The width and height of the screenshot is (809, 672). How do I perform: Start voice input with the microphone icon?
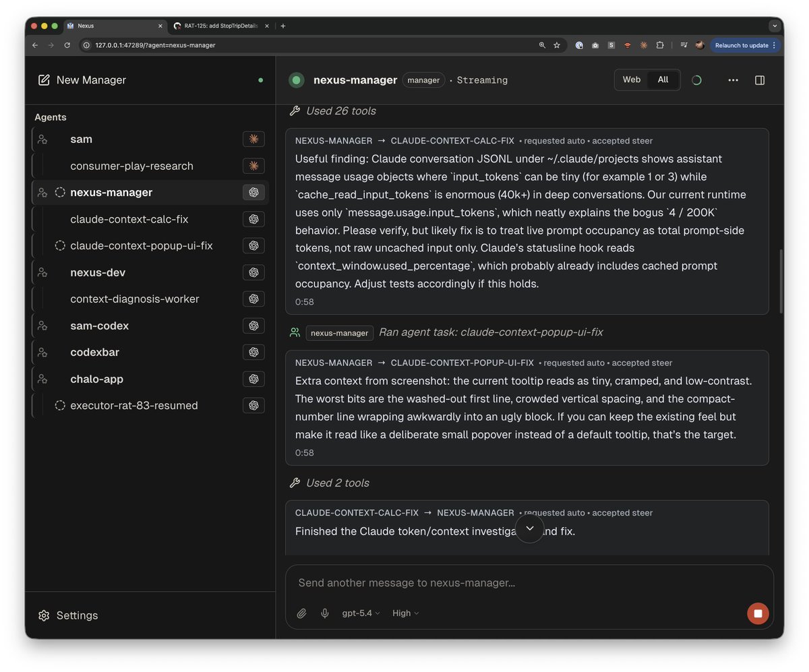point(324,613)
